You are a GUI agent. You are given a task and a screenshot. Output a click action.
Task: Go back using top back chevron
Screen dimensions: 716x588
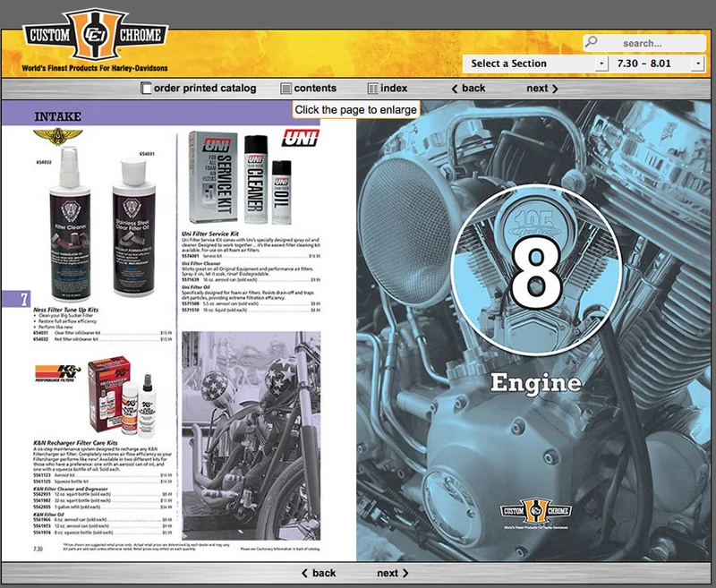coord(455,89)
